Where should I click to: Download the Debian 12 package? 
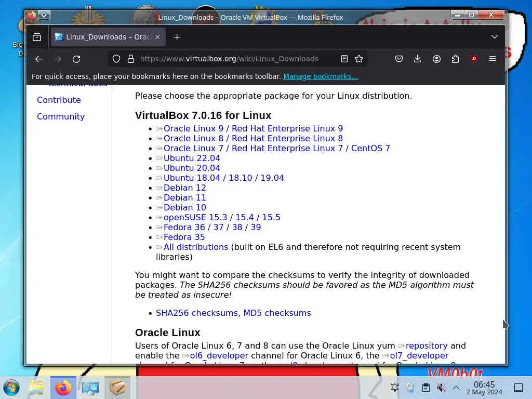[x=185, y=188]
